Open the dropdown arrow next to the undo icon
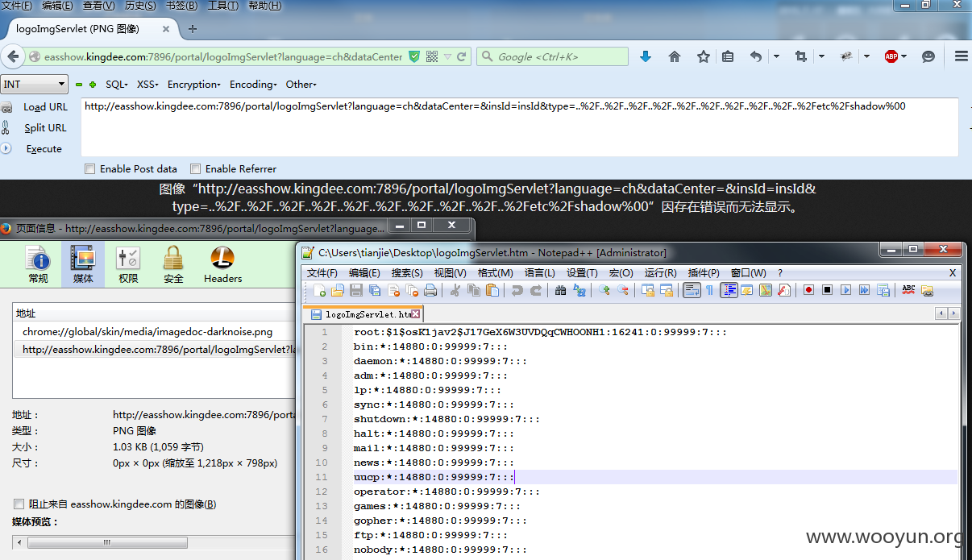972x560 pixels. (x=776, y=56)
